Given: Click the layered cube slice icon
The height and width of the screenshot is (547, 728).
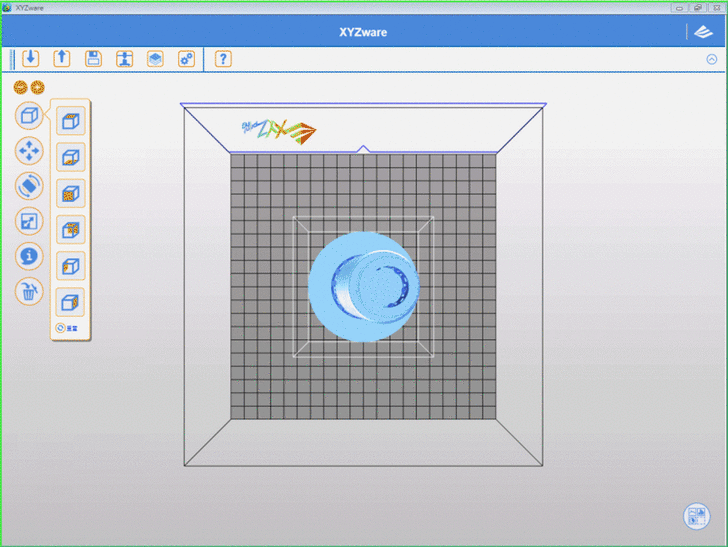Looking at the screenshot, I should (155, 59).
